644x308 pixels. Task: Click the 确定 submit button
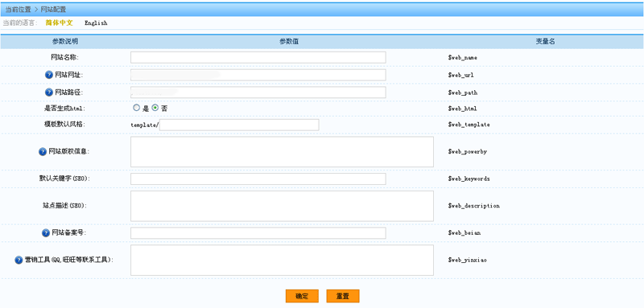coord(302,296)
